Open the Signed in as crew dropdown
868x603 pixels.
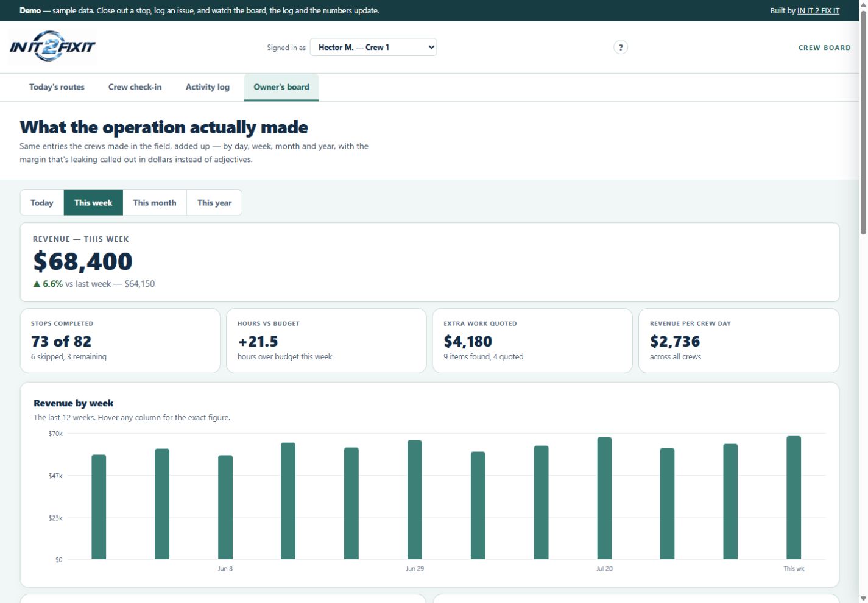373,47
